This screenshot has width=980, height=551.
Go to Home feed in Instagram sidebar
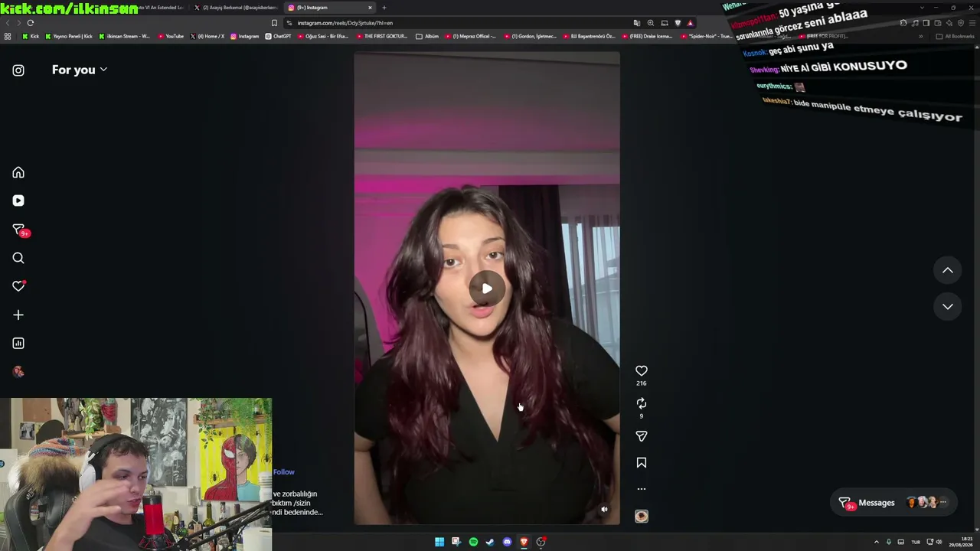pos(18,173)
